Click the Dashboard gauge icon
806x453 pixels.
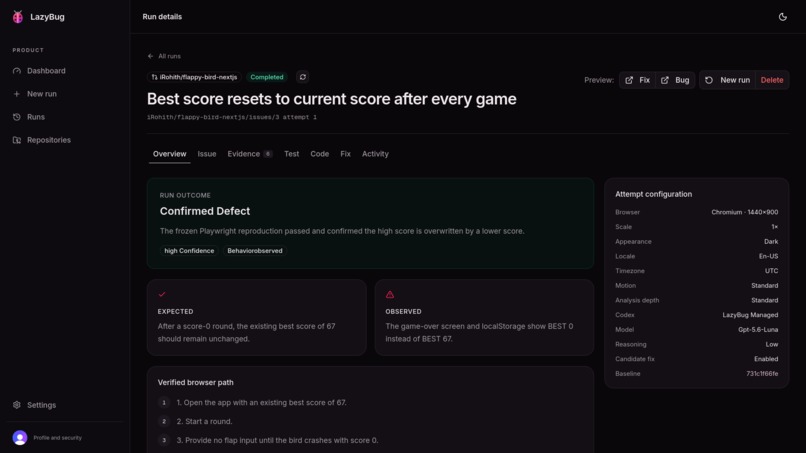point(17,71)
